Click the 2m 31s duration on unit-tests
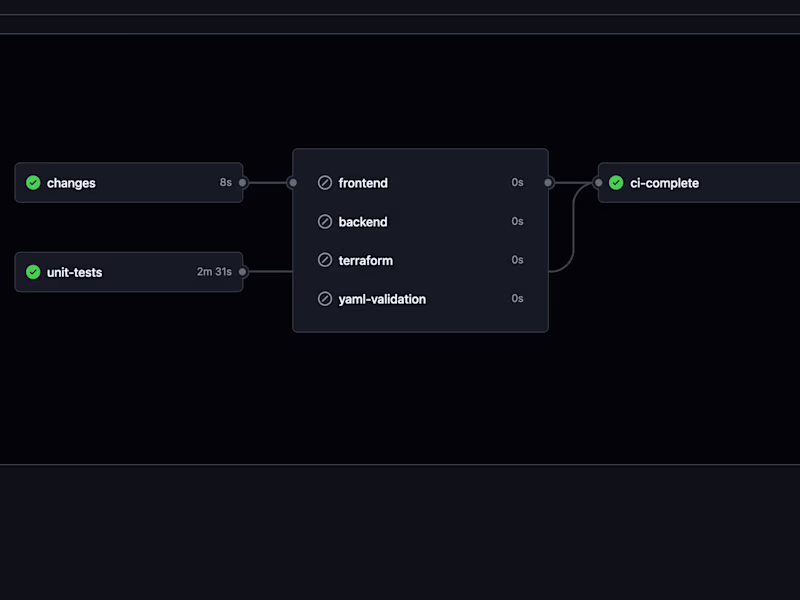This screenshot has width=800, height=600. coord(215,272)
